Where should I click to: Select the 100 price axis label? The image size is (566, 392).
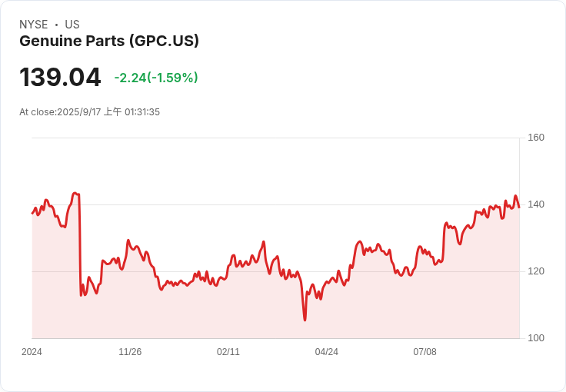coord(535,338)
